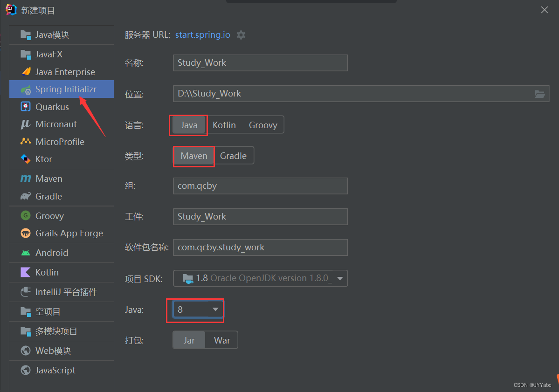This screenshot has width=559, height=392.
Task: Open server URL settings gear
Action: click(x=241, y=35)
